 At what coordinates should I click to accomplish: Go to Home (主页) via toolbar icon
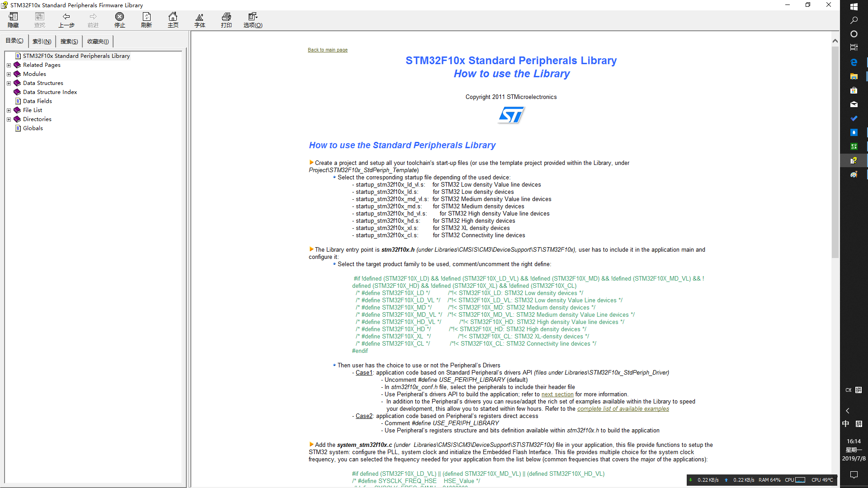coord(173,20)
